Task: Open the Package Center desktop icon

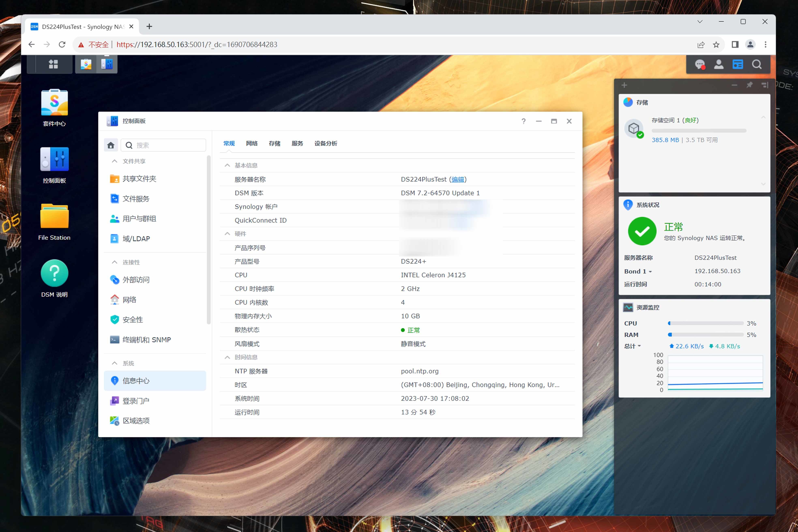Action: [x=54, y=103]
